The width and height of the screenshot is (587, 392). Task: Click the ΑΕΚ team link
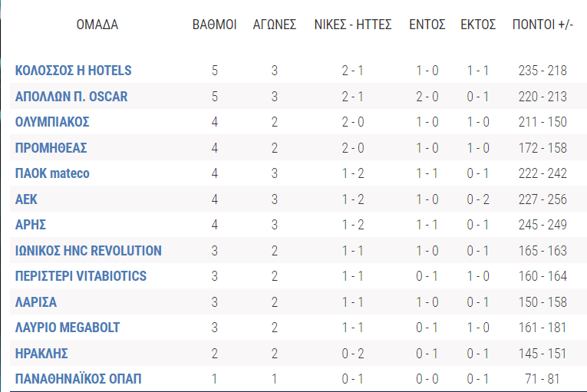26,199
